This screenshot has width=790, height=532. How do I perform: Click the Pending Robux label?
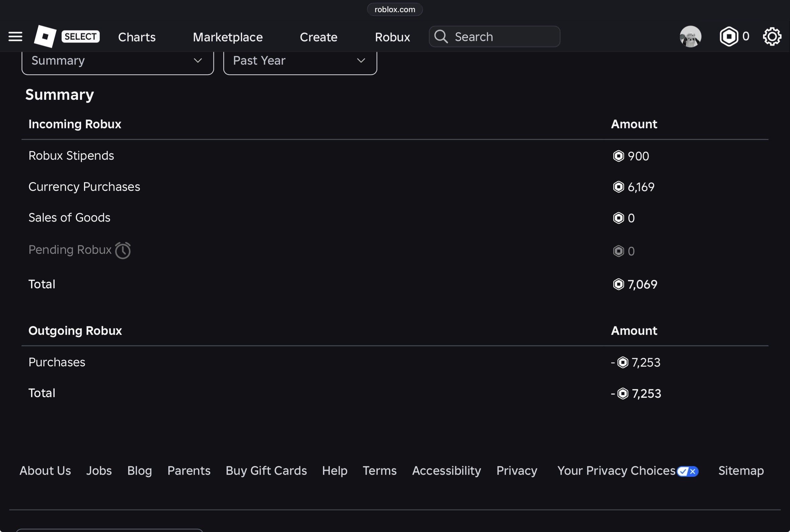coord(70,250)
